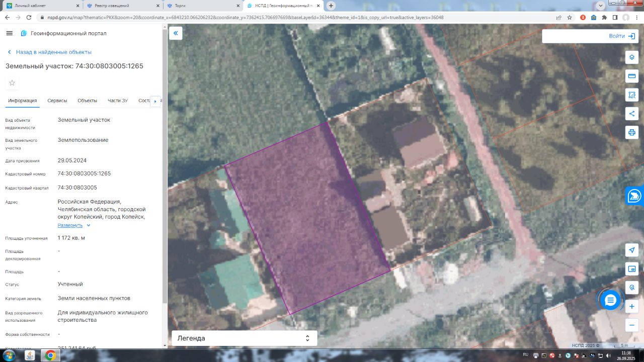The width and height of the screenshot is (644, 362).
Task: Switch to the Торги browser tab
Action: (x=203, y=6)
